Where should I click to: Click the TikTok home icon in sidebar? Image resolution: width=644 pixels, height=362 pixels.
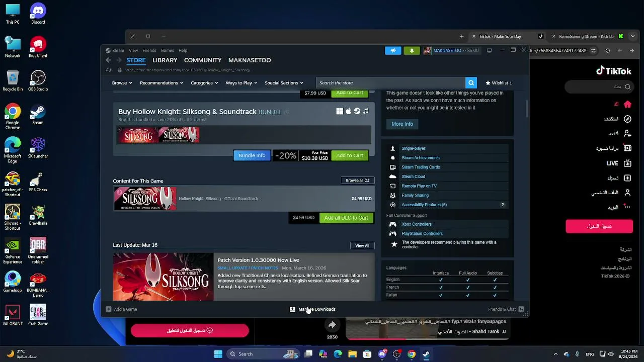point(627,104)
